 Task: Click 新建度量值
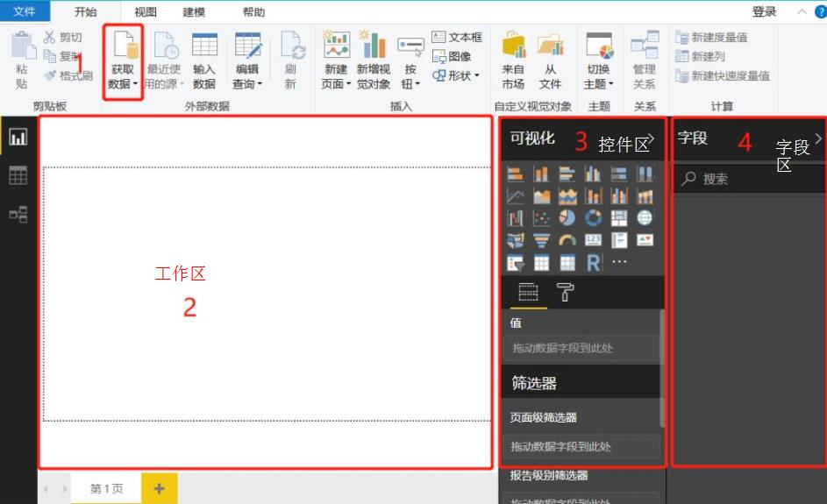tap(711, 38)
